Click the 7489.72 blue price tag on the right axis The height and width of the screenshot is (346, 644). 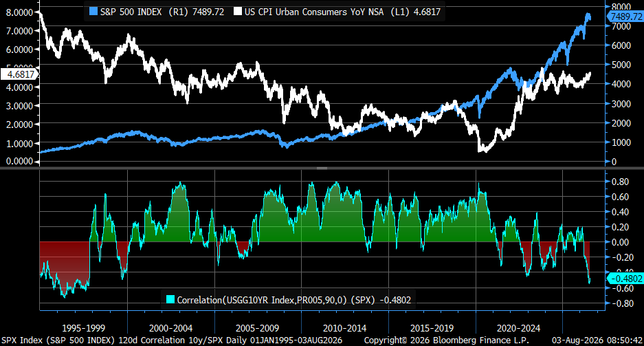(x=625, y=17)
